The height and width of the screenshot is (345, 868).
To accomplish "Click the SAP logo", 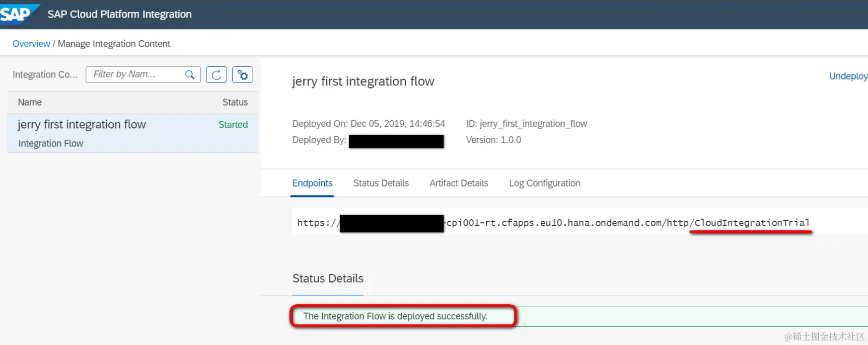I will (x=17, y=14).
